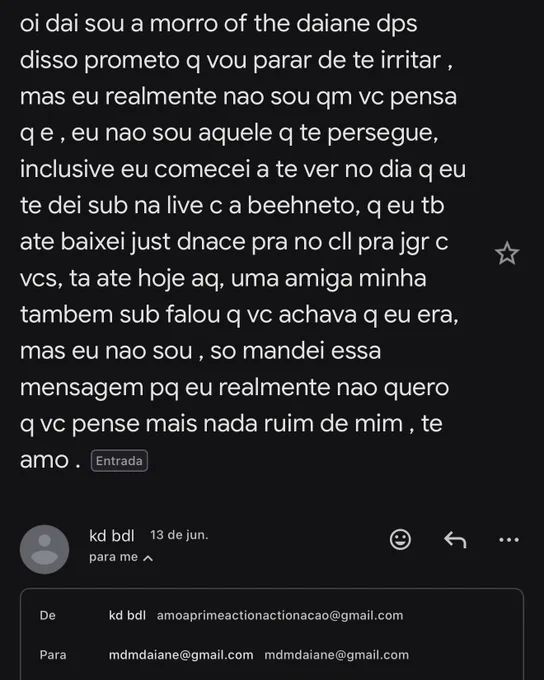This screenshot has height=680, width=544.
Task: Click kd bdl name in De row
Action: (127, 615)
